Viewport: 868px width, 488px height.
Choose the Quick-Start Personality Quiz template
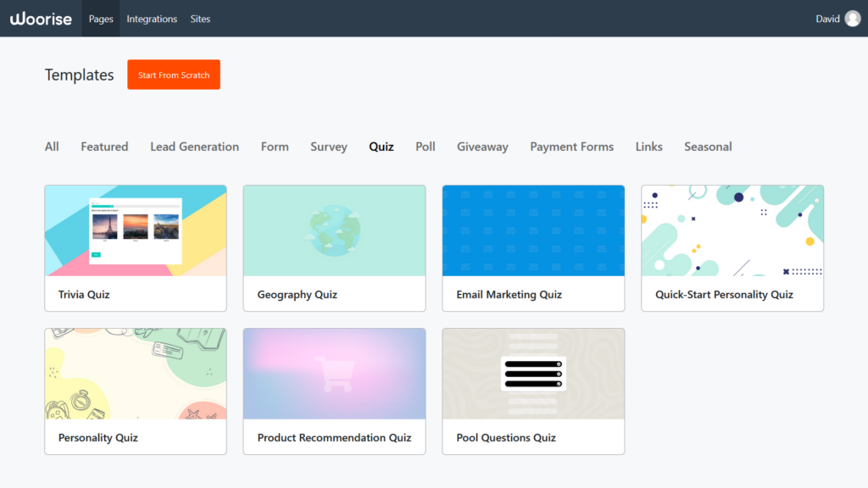pyautogui.click(x=732, y=247)
